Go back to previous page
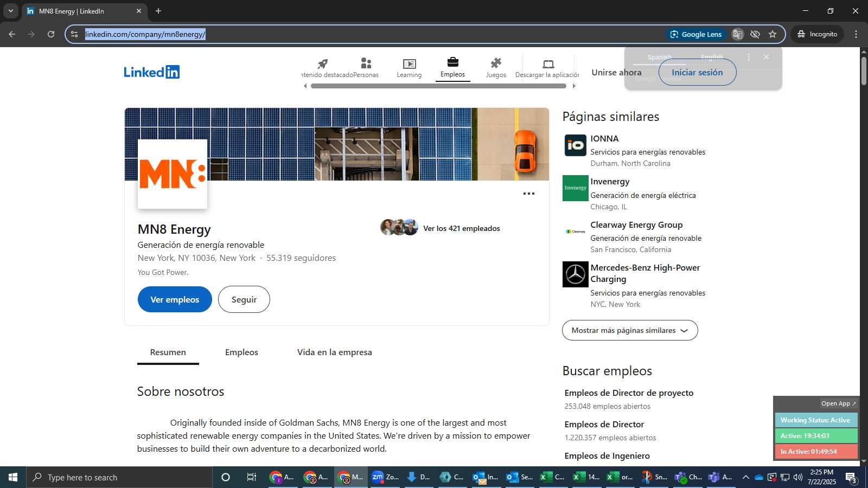Viewport: 868px width, 488px height. point(12,34)
